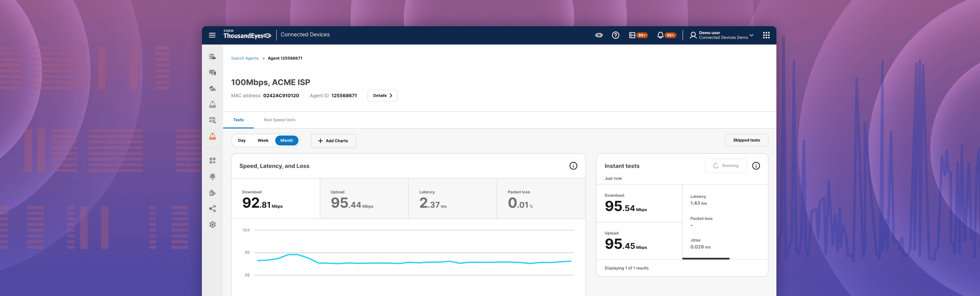Switch to the Real Speed tests tab

pyautogui.click(x=280, y=120)
